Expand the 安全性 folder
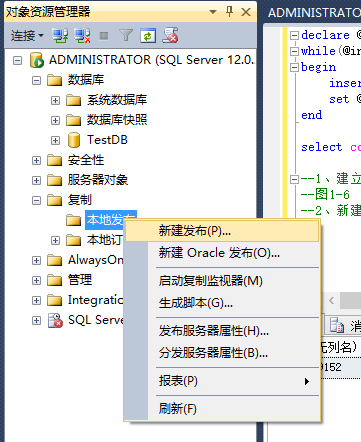Viewport: 361px width, 442px height. (x=36, y=160)
